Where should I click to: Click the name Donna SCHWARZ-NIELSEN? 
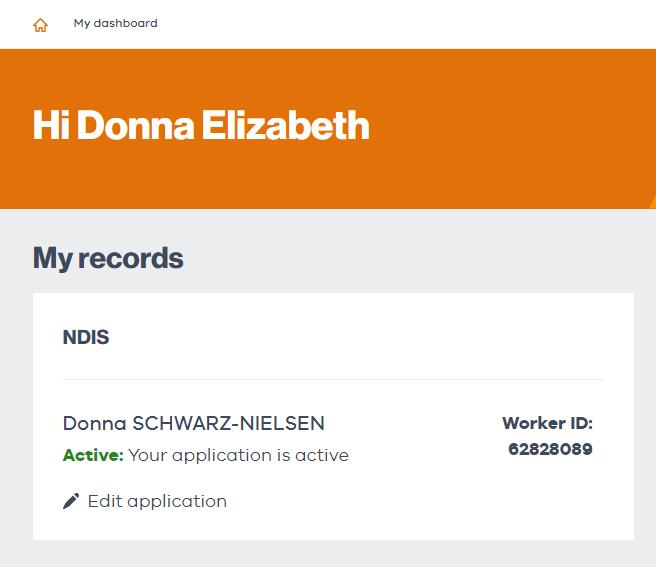193,423
